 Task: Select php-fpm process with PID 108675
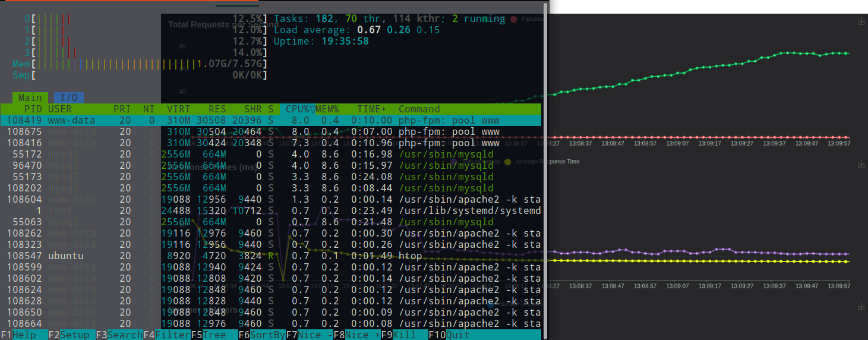(271, 132)
